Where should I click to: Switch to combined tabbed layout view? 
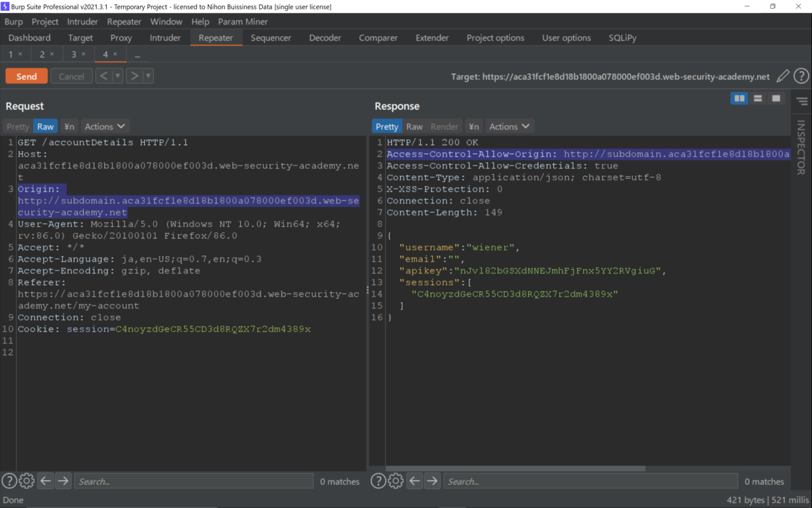[776, 99]
